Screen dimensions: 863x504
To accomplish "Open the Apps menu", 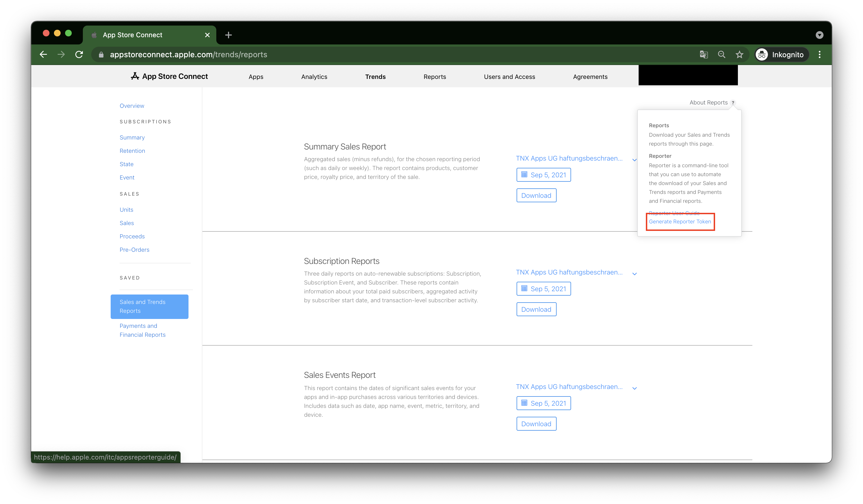I will 256,77.
